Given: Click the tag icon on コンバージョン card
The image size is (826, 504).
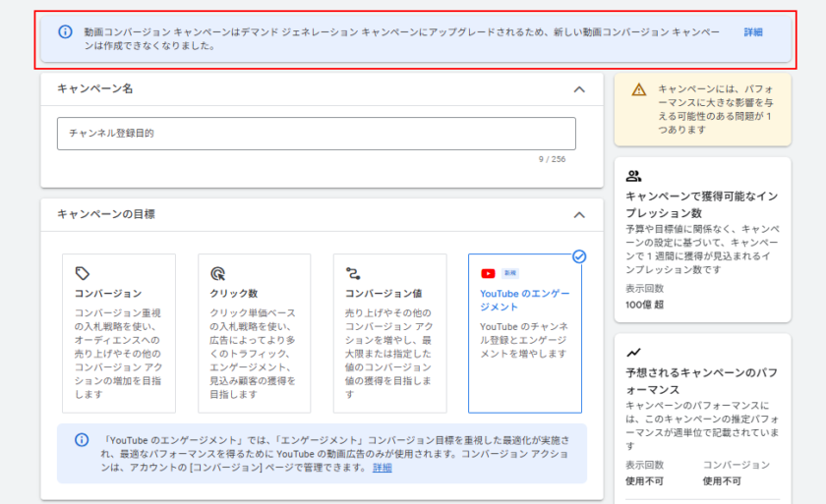Looking at the screenshot, I should [x=83, y=274].
